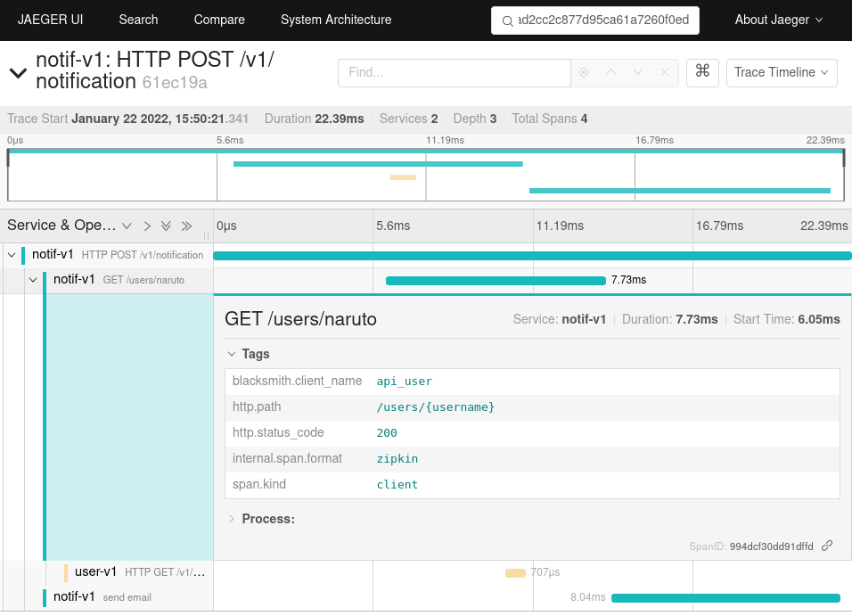Open System Architecture page
Viewport: 852px width, 616px height.
click(x=336, y=21)
